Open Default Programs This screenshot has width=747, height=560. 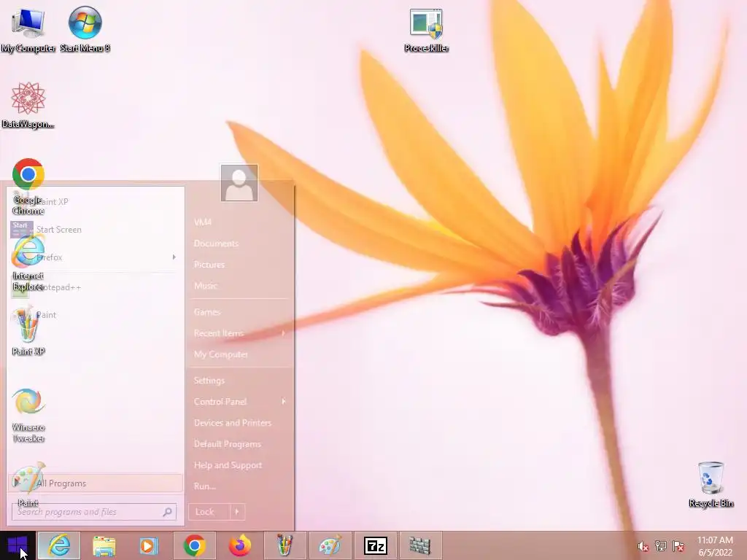coord(228,444)
